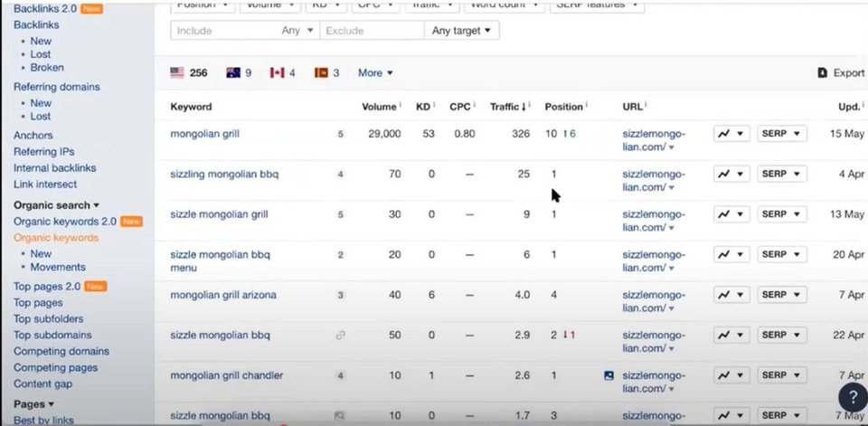Open the sizzle mongolian bbq menu keyword link

pyautogui.click(x=221, y=260)
